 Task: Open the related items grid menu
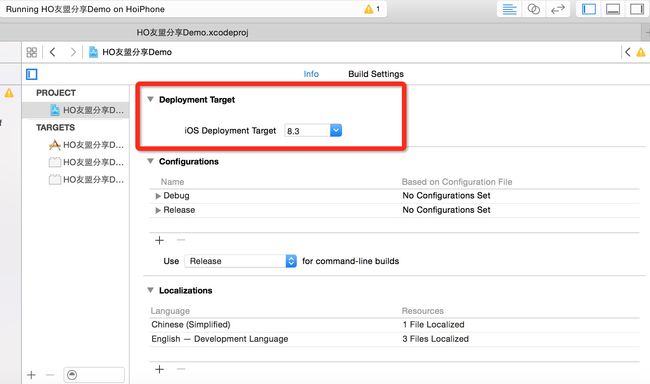click(32, 52)
